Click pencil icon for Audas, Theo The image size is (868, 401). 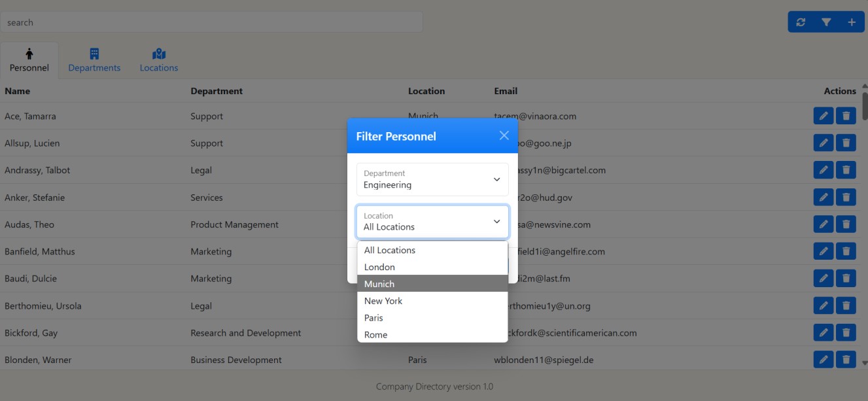click(x=824, y=224)
